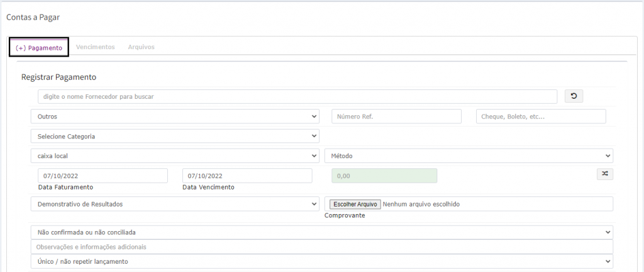Image resolution: width=644 pixels, height=272 pixels.
Task: Expand the Único / não repetir lançamento dropdown
Action: click(x=321, y=261)
